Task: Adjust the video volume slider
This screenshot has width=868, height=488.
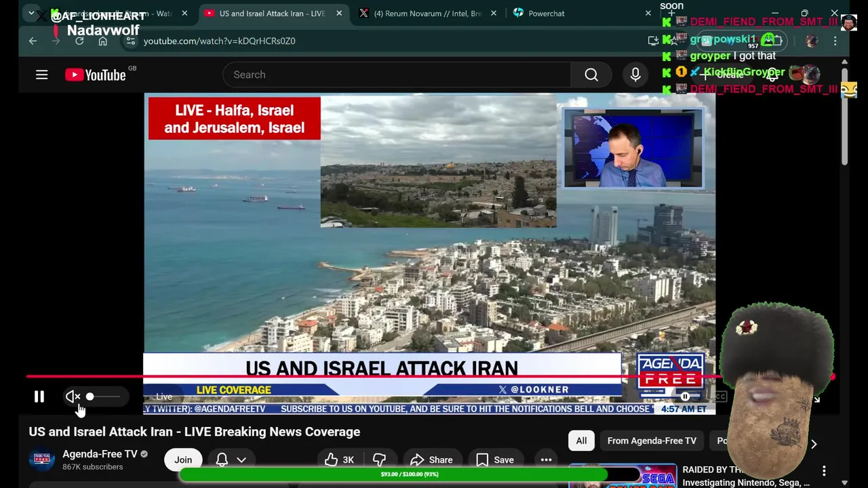Action: pyautogui.click(x=104, y=396)
